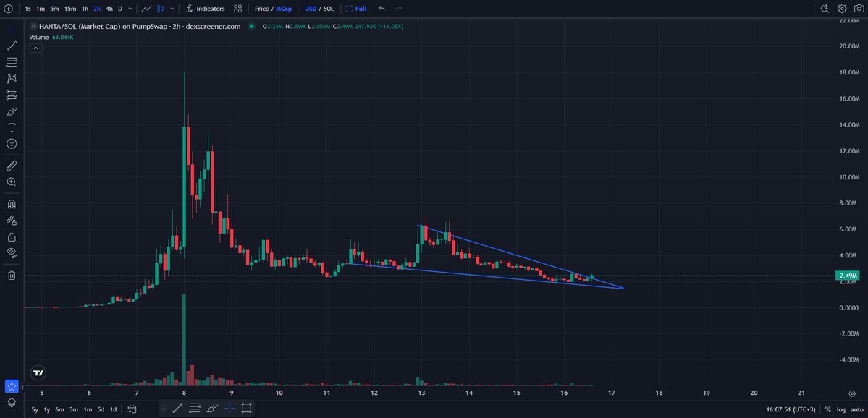Select the D daily timeframe

120,9
